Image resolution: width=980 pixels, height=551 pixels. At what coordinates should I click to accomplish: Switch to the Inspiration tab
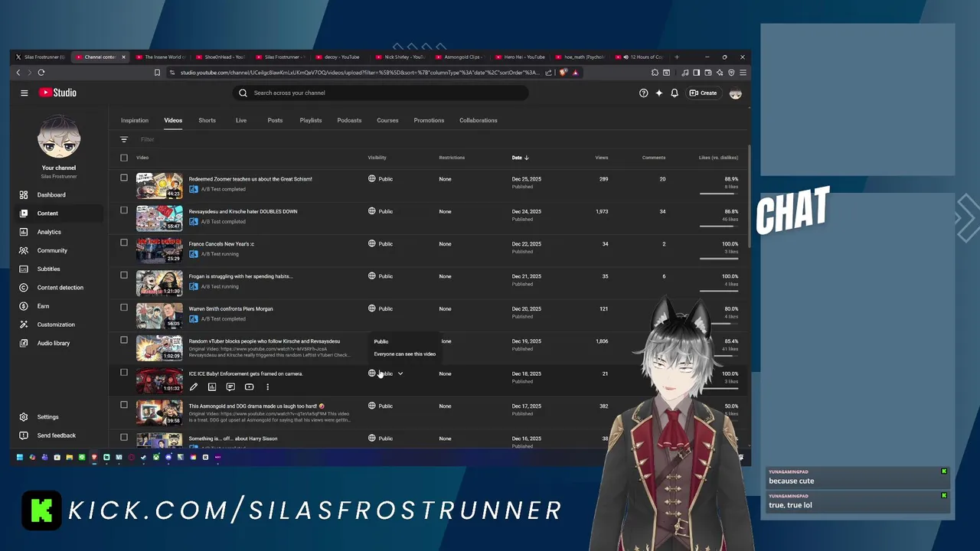pos(135,120)
